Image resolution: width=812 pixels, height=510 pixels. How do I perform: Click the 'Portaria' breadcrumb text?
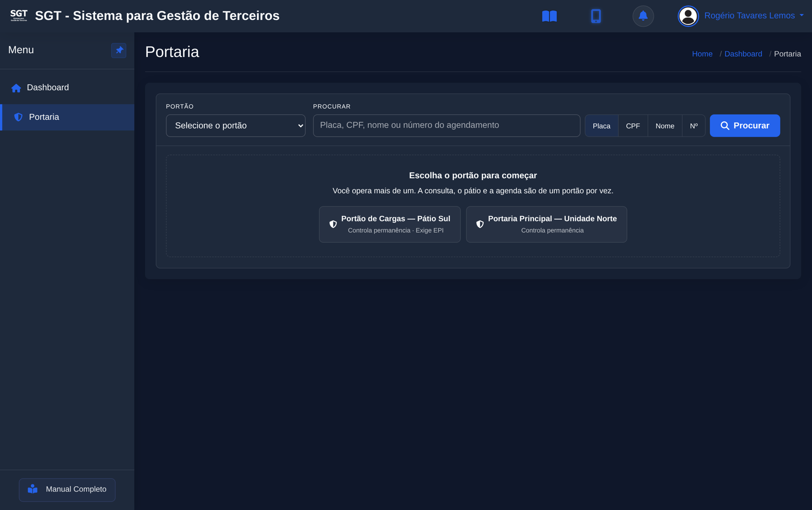787,54
